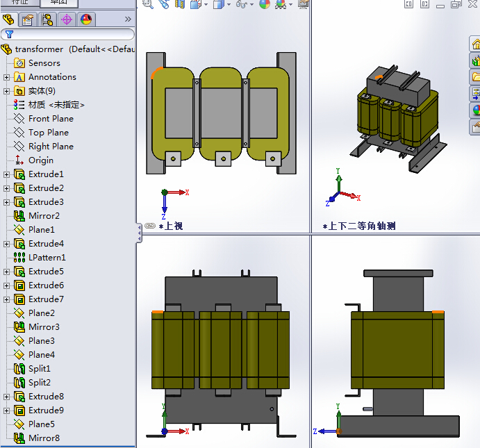Select LPattern1 in the feature tree

pos(47,258)
